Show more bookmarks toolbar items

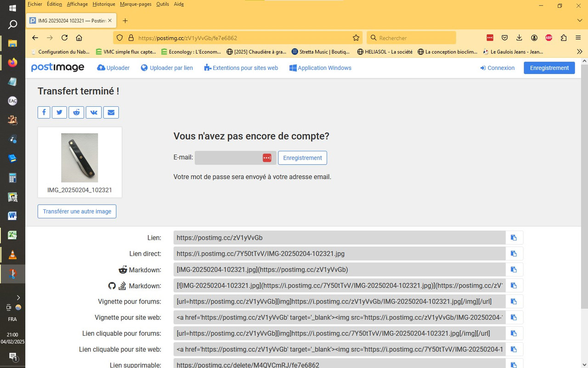click(580, 52)
